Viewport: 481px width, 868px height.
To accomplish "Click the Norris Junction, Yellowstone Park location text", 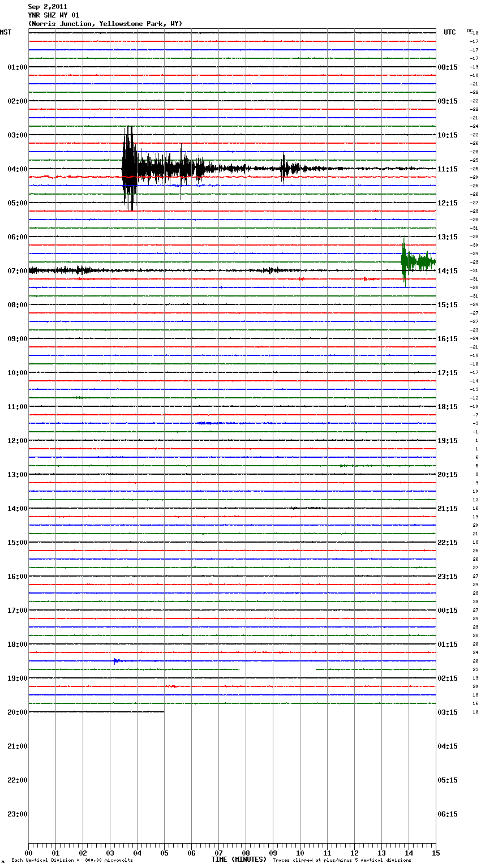I will pos(105,24).
